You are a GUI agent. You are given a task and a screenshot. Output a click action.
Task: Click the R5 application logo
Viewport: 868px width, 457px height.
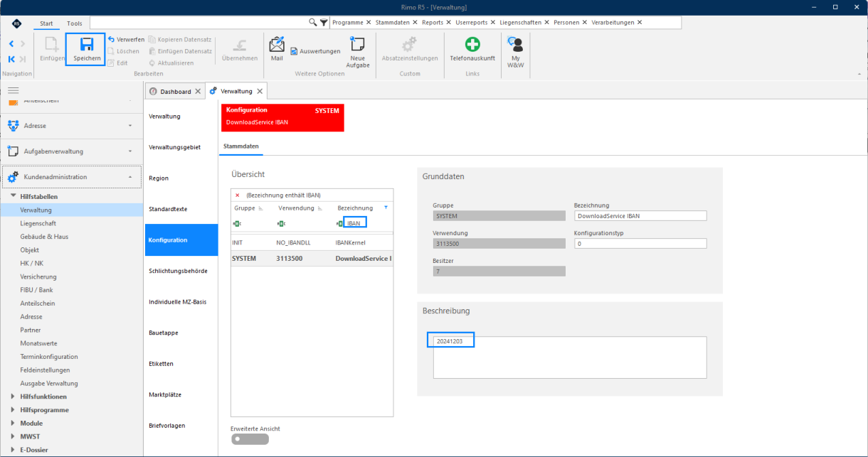tap(16, 23)
